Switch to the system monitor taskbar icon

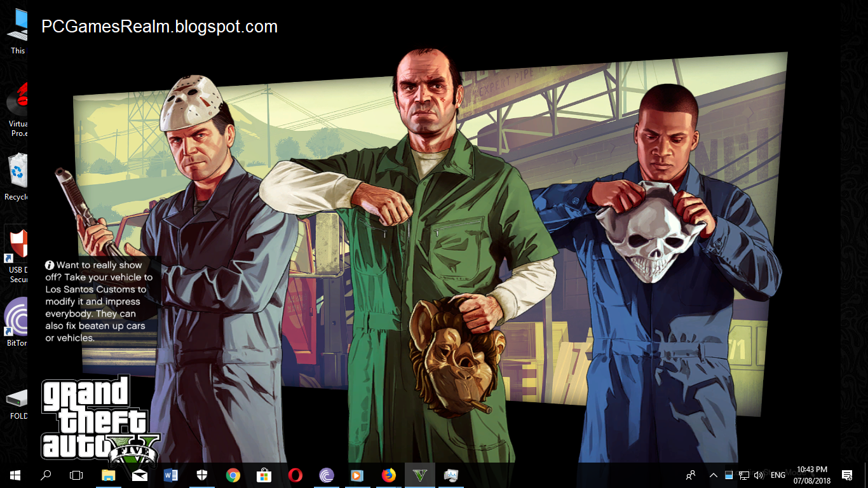[451, 475]
